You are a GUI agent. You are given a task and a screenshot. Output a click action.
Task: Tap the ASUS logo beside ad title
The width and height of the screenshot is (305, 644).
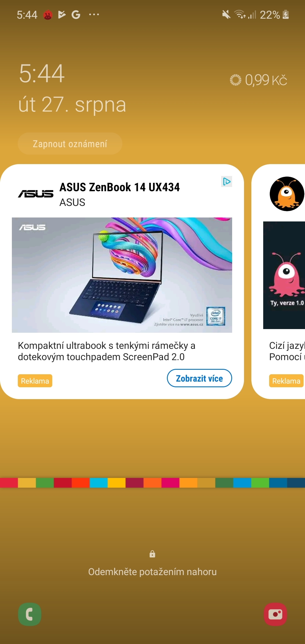36,194
